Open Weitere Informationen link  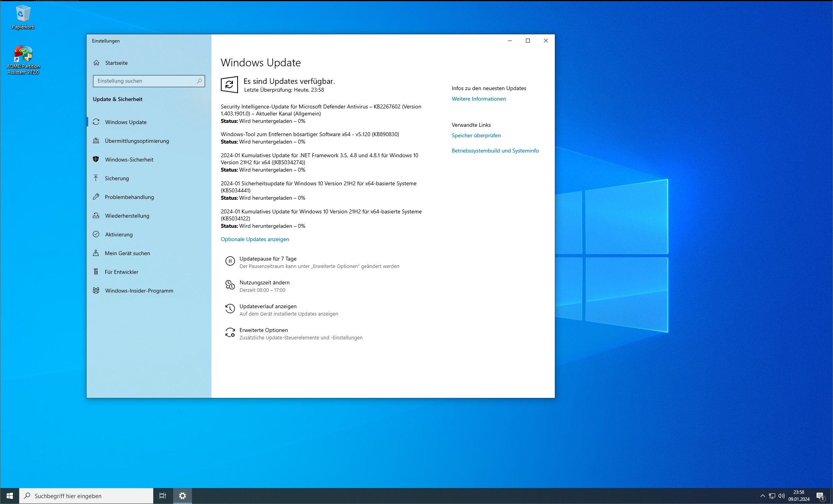coord(479,99)
